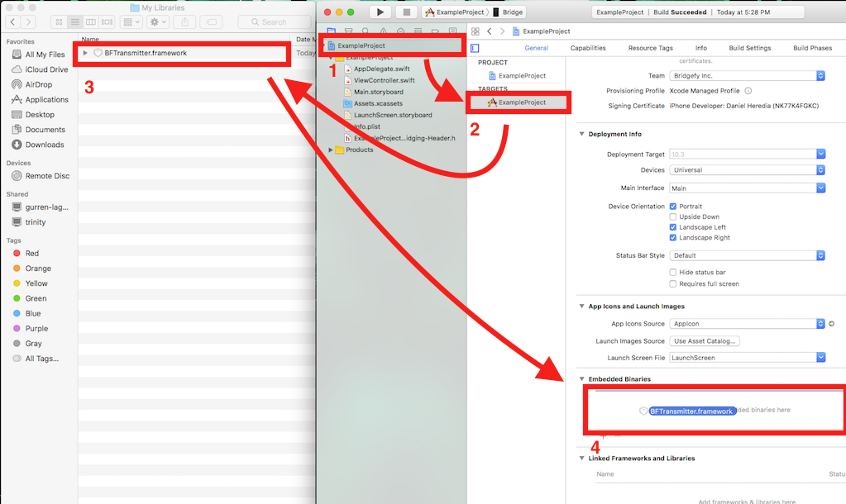
Task: Toggle Portrait device orientation checkbox
Action: [673, 207]
